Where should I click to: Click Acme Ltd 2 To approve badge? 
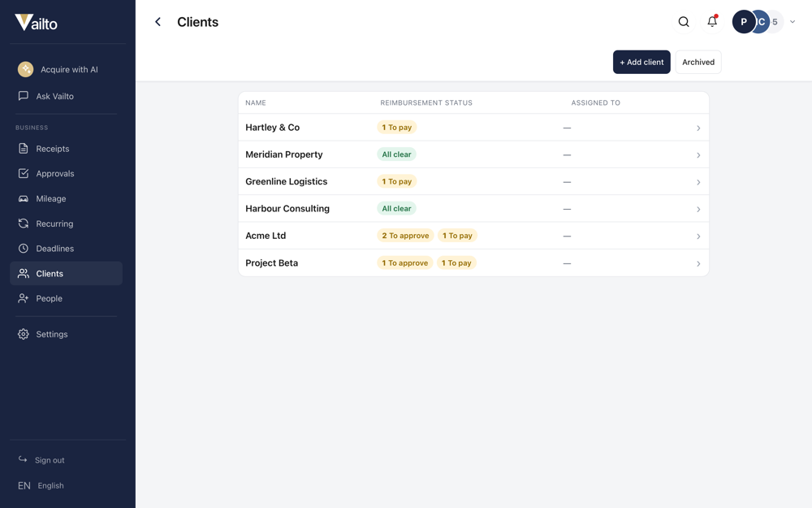[x=405, y=236]
